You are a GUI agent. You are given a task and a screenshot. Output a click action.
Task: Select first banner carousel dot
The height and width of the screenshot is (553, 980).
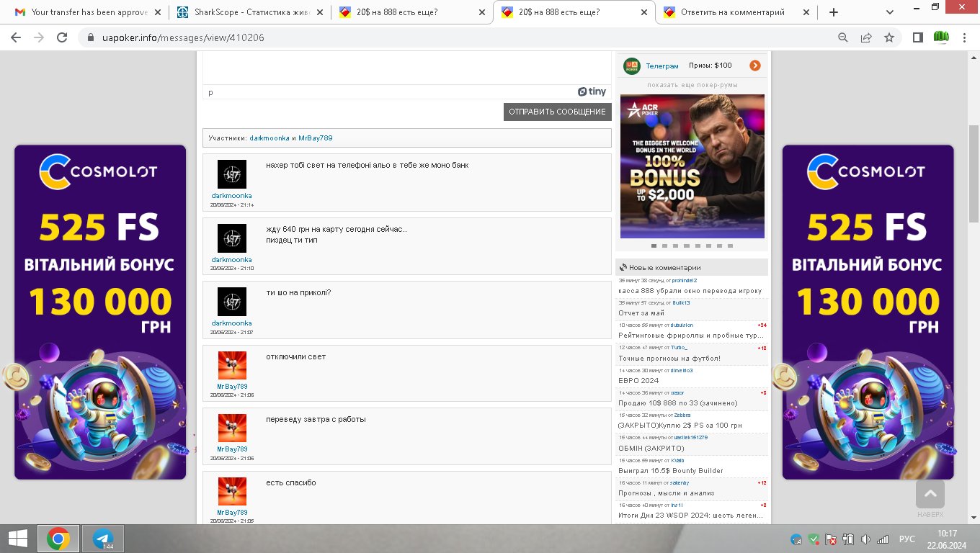tap(654, 246)
